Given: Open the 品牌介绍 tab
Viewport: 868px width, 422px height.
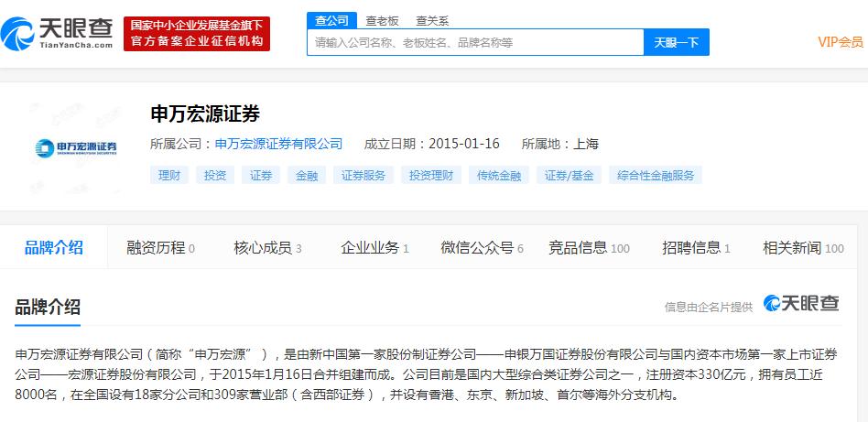Looking at the screenshot, I should (x=54, y=247).
